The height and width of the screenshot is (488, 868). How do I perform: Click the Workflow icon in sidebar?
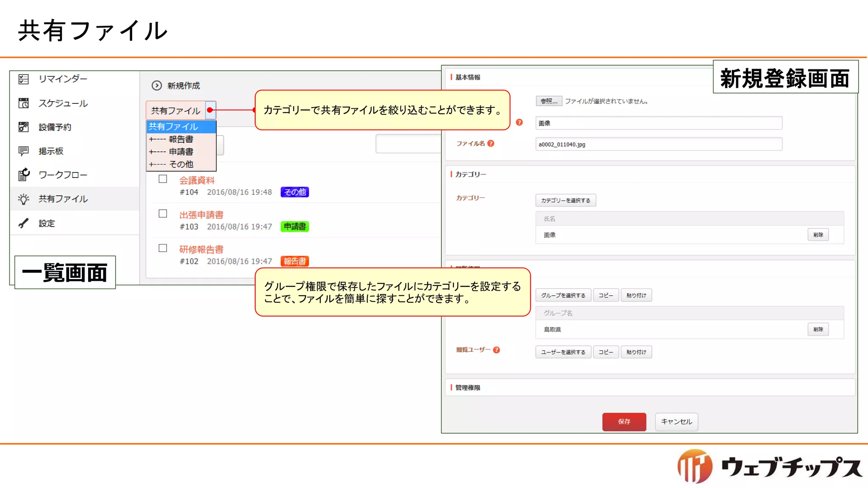(24, 175)
